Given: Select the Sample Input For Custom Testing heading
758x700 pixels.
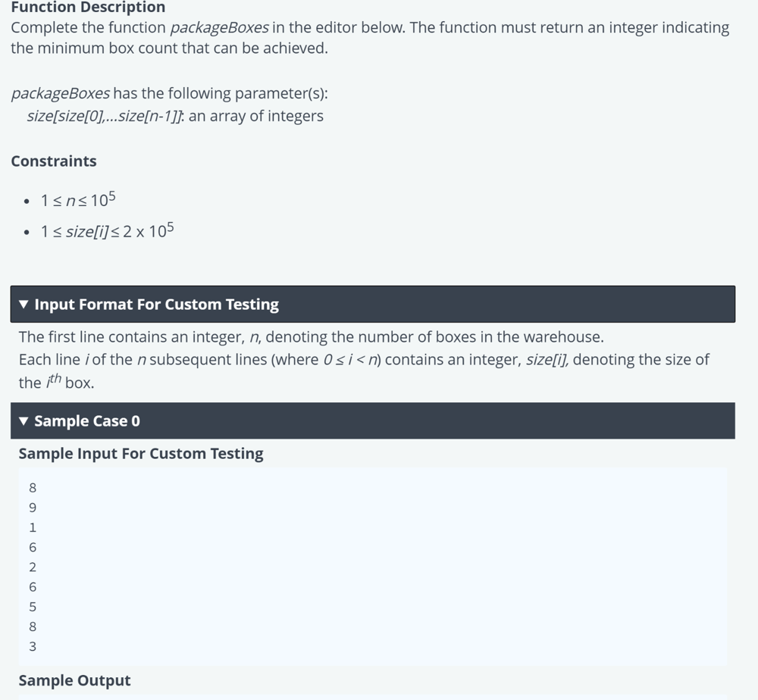Looking at the screenshot, I should coord(141,454).
